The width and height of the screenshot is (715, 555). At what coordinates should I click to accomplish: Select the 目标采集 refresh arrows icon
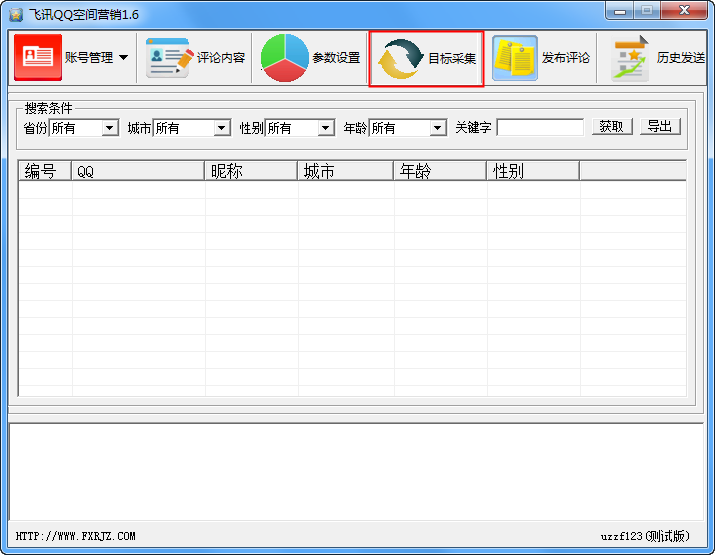click(401, 59)
